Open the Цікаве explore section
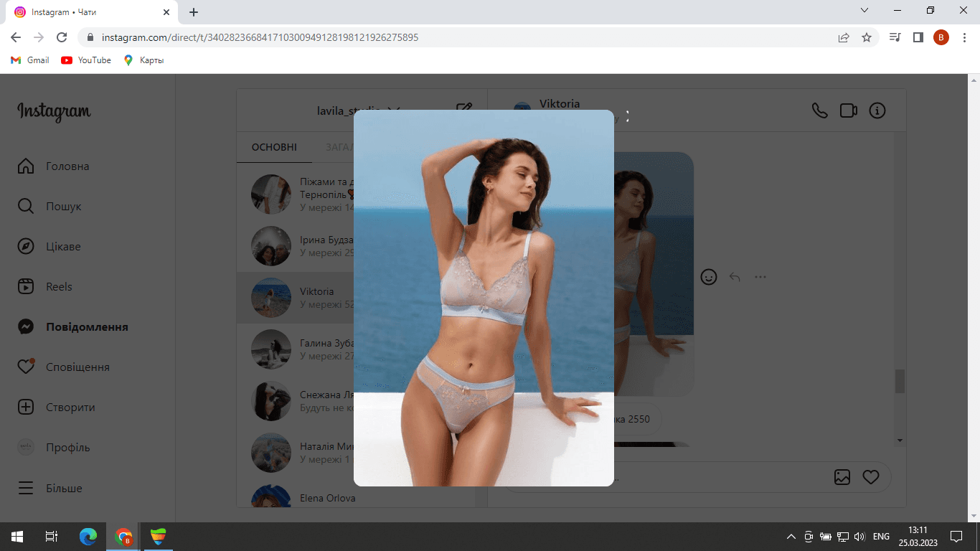Viewport: 980px width, 551px height. 49,247
